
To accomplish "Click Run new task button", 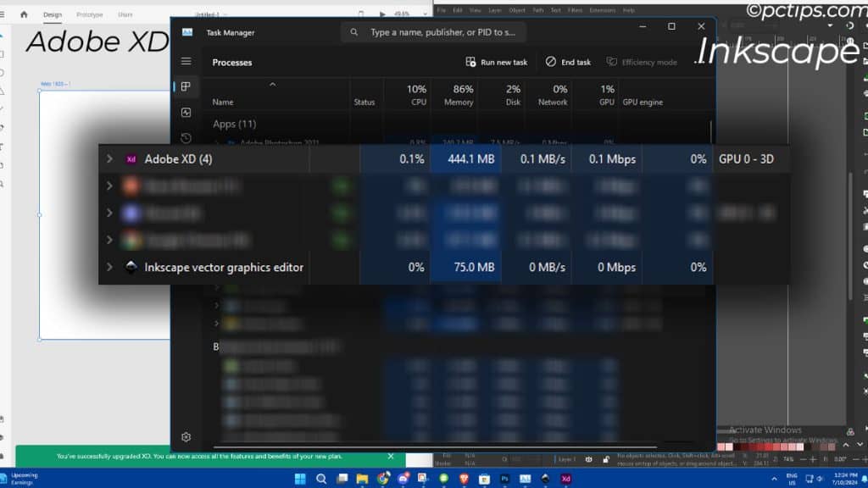I will (x=497, y=62).
